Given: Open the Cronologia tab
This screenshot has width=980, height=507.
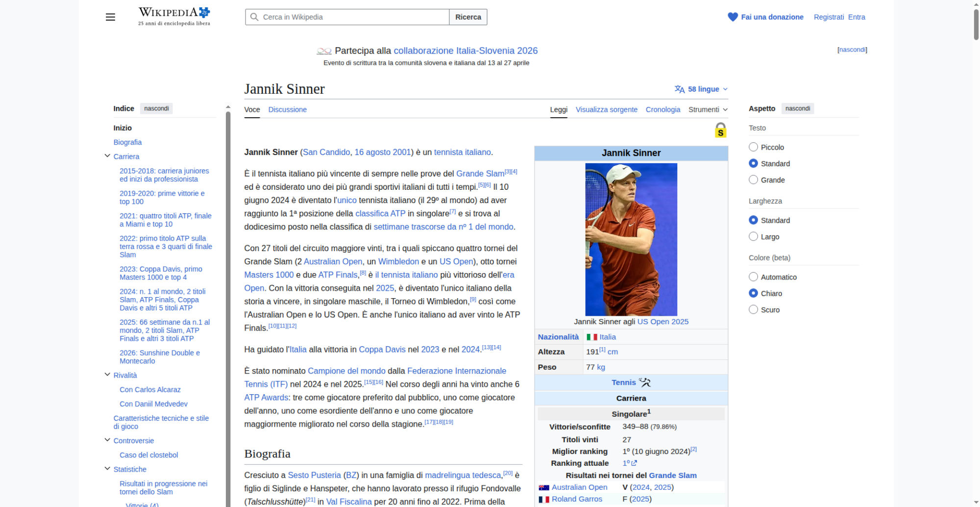Looking at the screenshot, I should coord(662,110).
